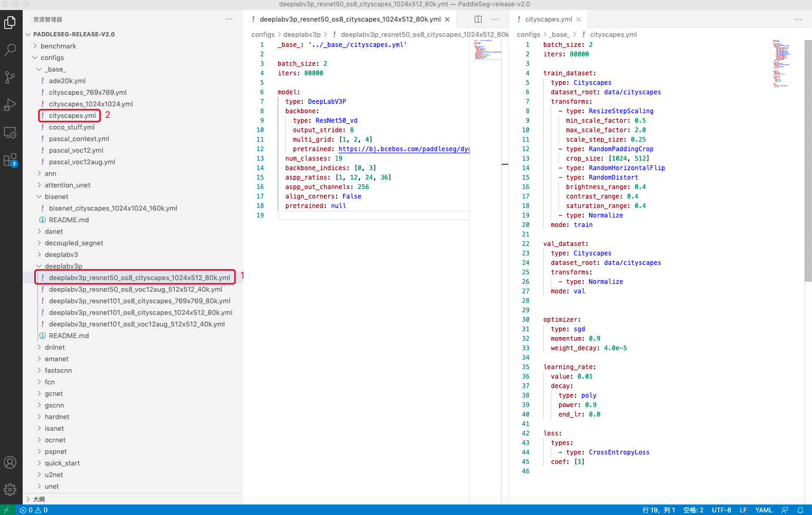The width and height of the screenshot is (812, 515).
Task: Change end of line sequence LF
Action: click(x=743, y=510)
